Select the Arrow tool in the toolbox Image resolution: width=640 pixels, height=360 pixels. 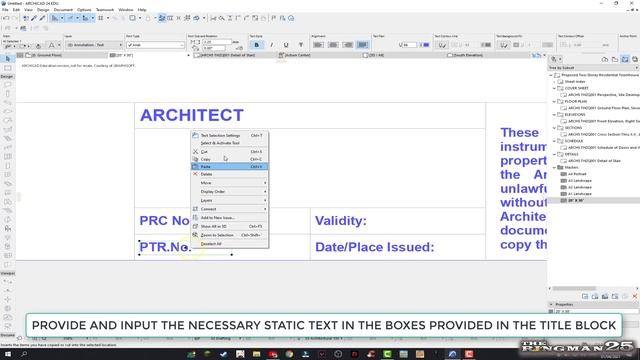8,59
